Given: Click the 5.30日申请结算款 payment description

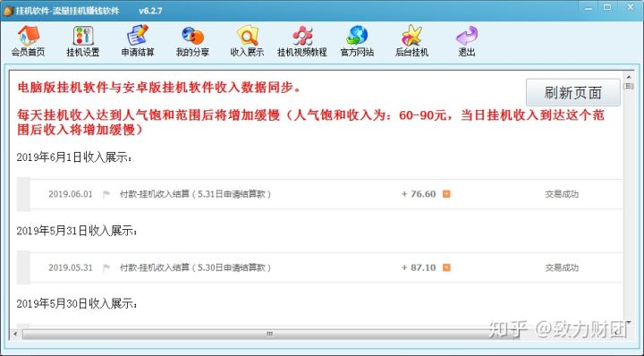Looking at the screenshot, I should pos(195,267).
